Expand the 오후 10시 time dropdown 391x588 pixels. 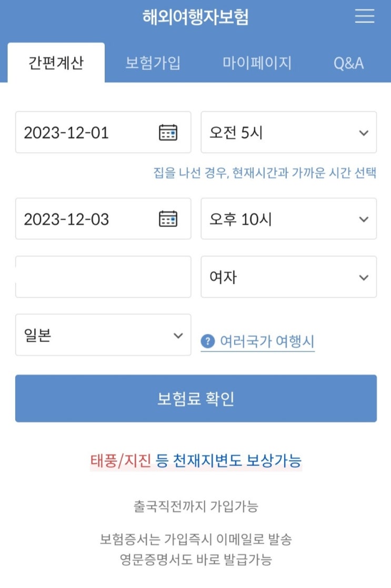pos(288,218)
